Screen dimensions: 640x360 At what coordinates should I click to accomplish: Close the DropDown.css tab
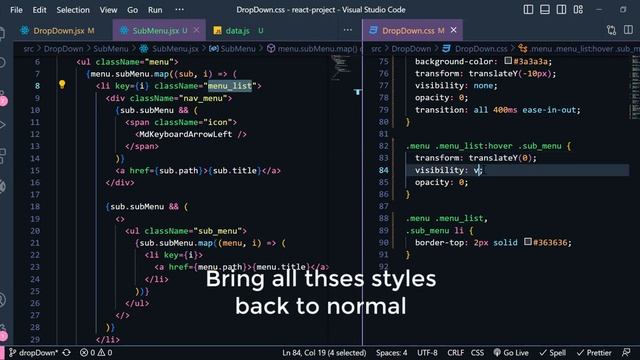point(453,30)
